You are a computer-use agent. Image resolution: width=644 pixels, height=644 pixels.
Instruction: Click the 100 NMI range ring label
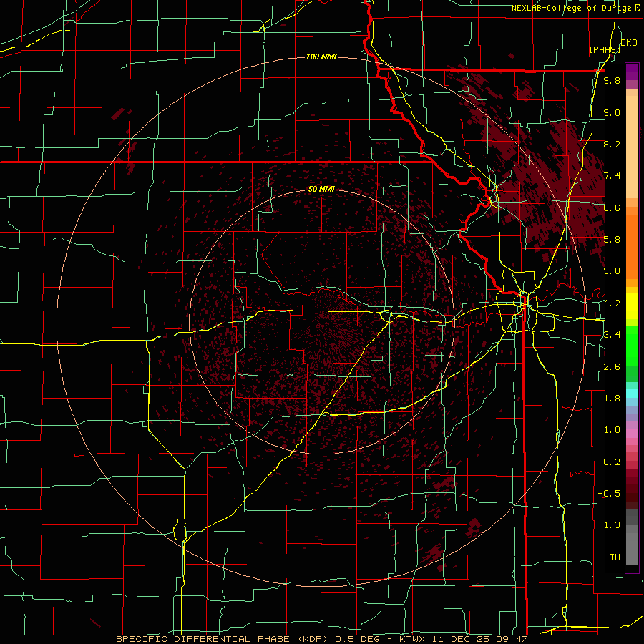(x=321, y=57)
